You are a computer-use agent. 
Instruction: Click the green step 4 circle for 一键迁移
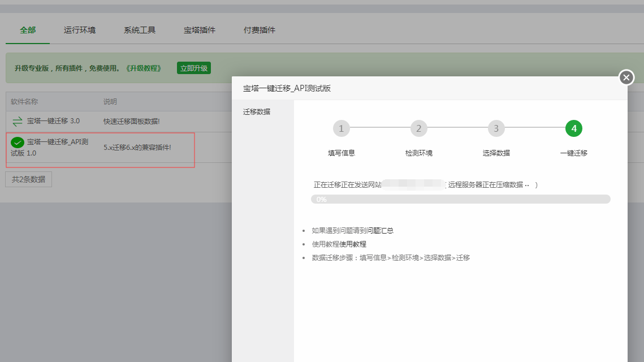574,128
